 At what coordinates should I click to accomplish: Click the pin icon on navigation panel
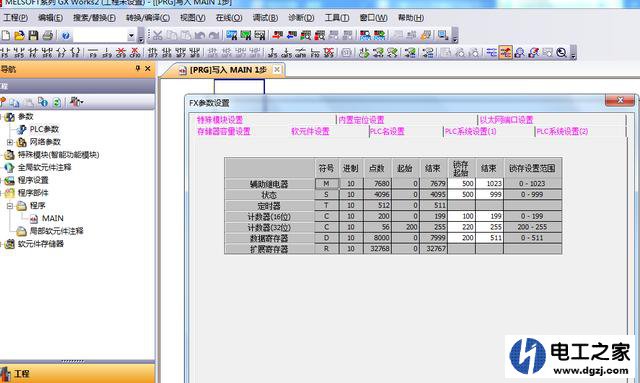tap(138, 69)
